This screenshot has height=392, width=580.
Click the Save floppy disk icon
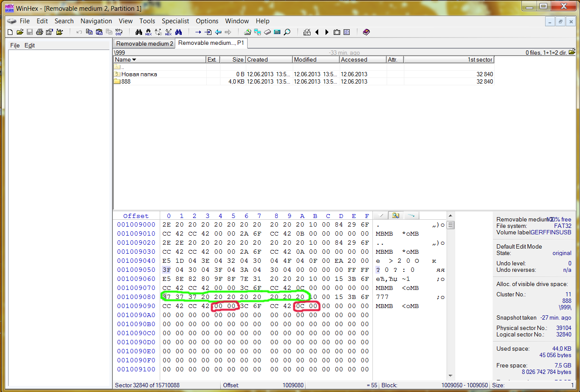[x=30, y=32]
